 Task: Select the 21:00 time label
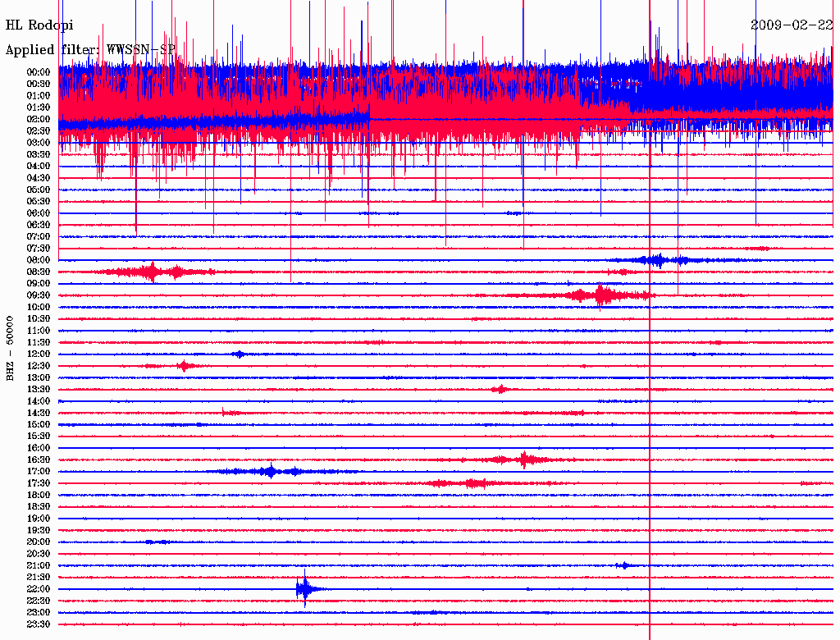(x=39, y=565)
